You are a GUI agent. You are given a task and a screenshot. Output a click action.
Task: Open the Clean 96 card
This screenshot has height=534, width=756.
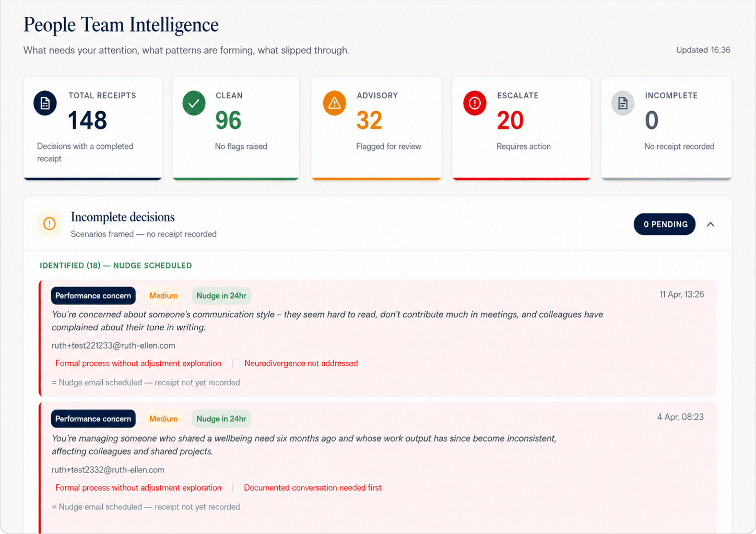[x=236, y=128]
